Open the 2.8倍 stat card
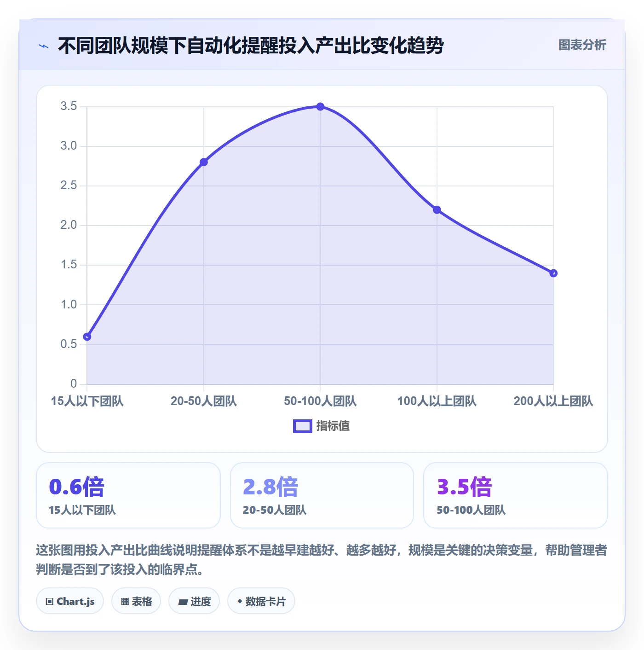Viewport: 644px width, 650px height. (x=322, y=495)
